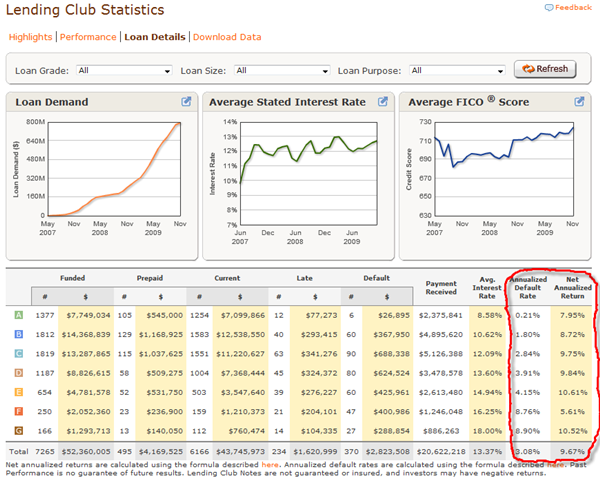
Task: Switch to the Highlights tab
Action: point(30,37)
